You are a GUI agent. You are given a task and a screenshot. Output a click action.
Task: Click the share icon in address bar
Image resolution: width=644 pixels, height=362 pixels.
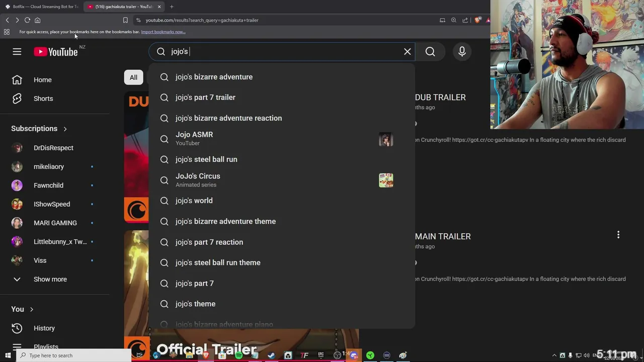click(465, 20)
